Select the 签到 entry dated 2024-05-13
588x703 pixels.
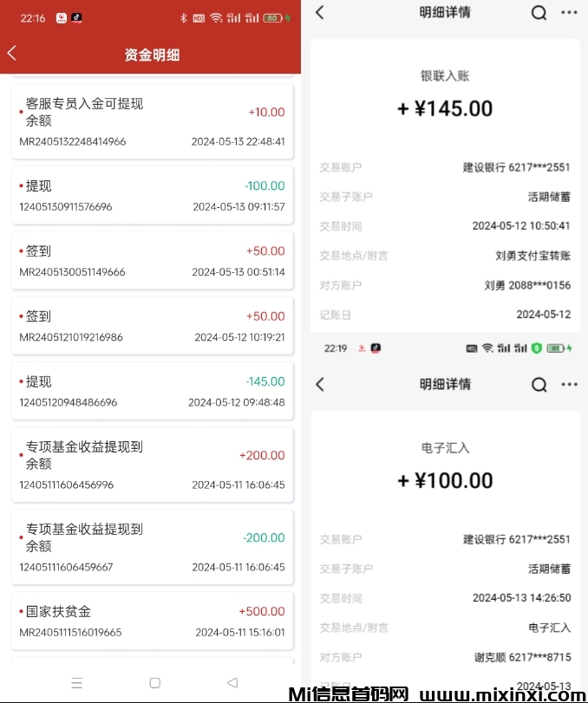click(x=152, y=260)
